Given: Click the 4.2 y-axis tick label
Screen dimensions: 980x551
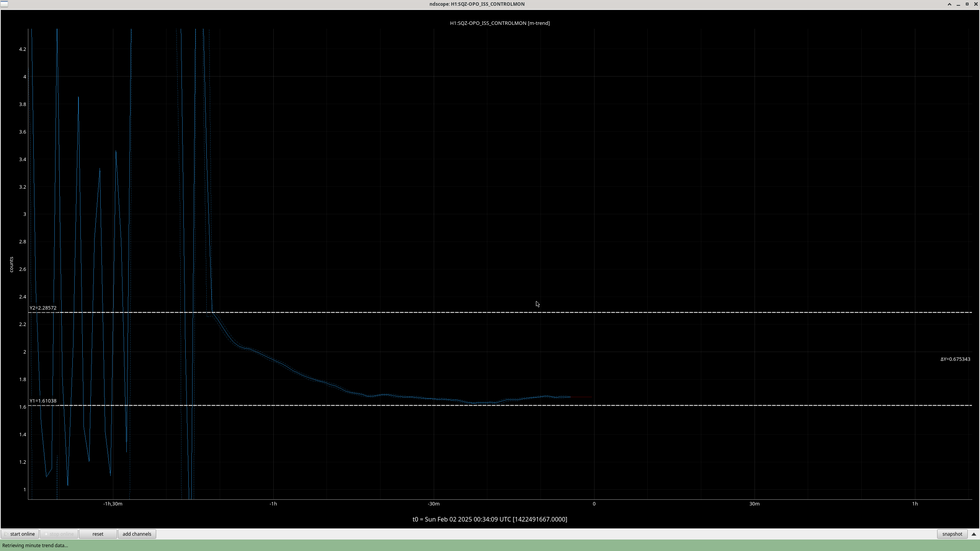Looking at the screenshot, I should pyautogui.click(x=23, y=49).
